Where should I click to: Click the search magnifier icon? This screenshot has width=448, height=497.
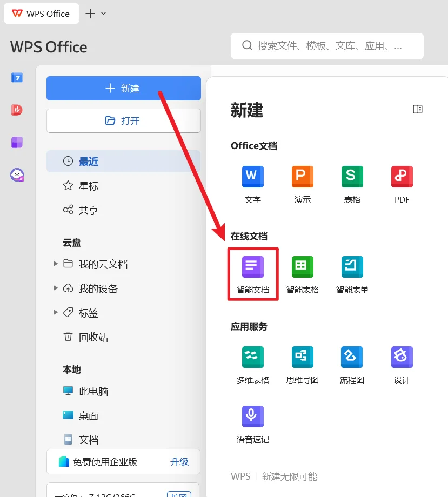click(x=248, y=45)
